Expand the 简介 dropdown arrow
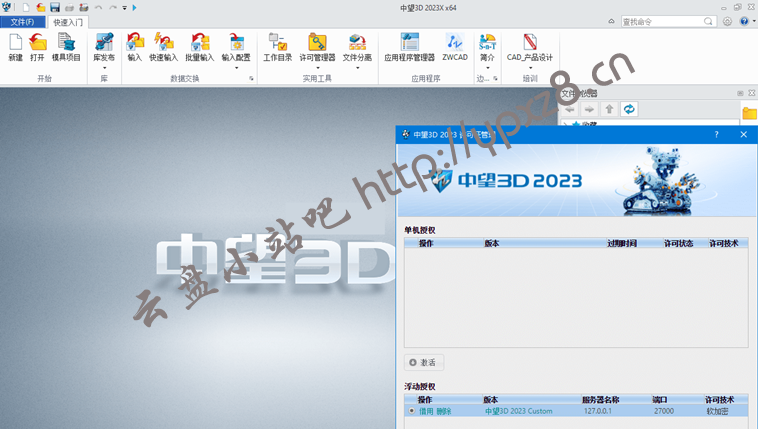The image size is (758, 429). click(x=488, y=68)
